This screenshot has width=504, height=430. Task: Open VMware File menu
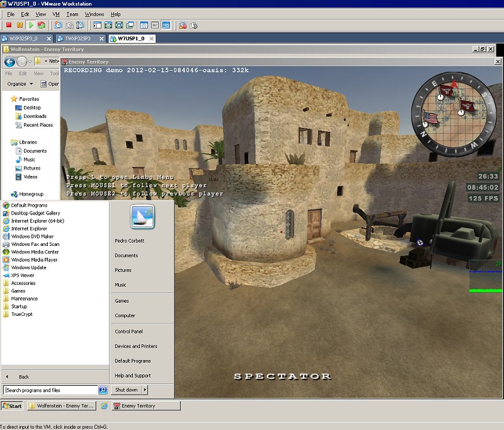click(11, 14)
